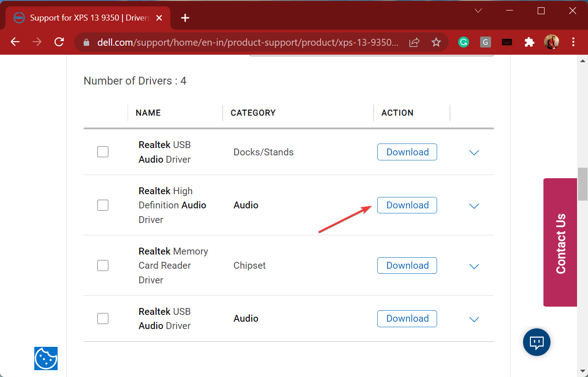This screenshot has height=377, width=588.
Task: Click the address bar URL
Action: coord(248,42)
